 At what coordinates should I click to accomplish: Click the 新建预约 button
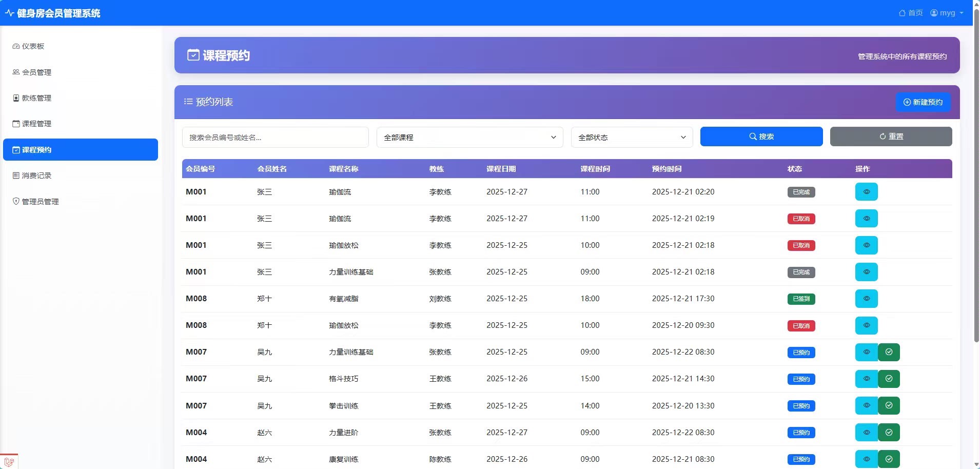(x=923, y=102)
